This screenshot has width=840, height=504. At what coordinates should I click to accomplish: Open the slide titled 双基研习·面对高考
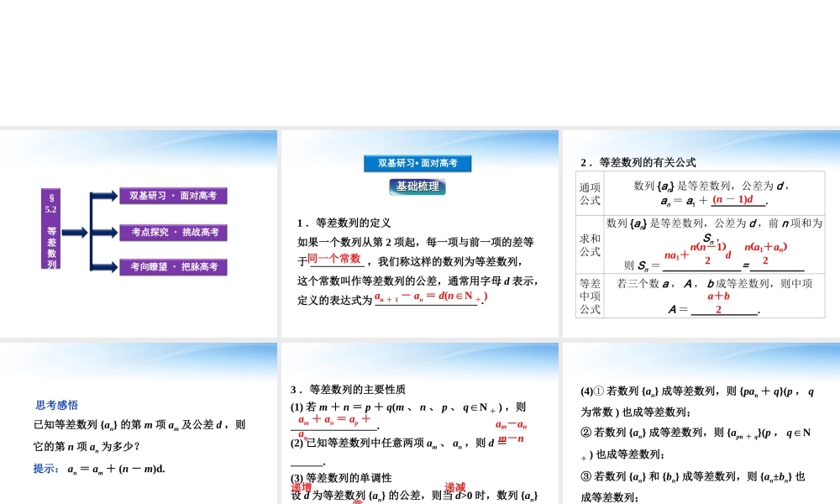pyautogui.click(x=419, y=234)
